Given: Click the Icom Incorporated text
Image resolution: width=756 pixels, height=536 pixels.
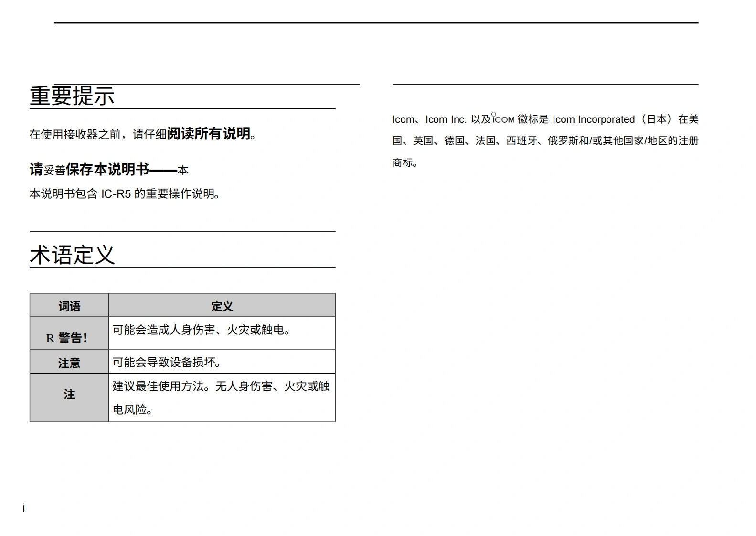Looking at the screenshot, I should click(x=594, y=119).
